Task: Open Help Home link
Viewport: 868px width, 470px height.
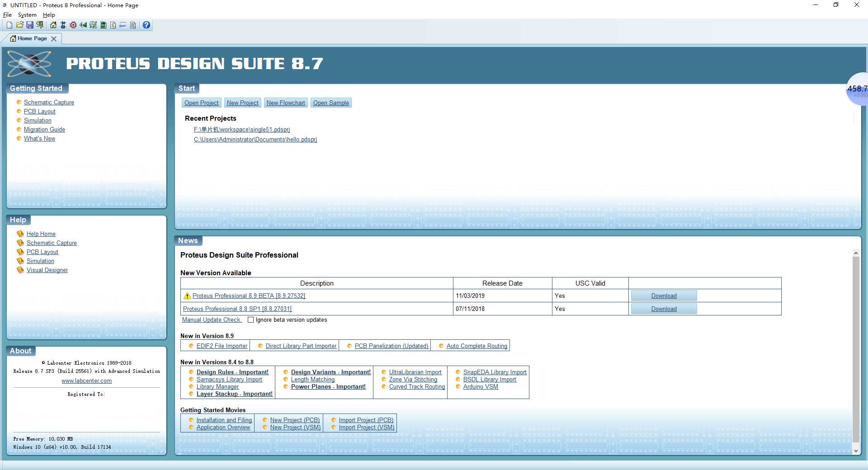Action: coord(41,234)
